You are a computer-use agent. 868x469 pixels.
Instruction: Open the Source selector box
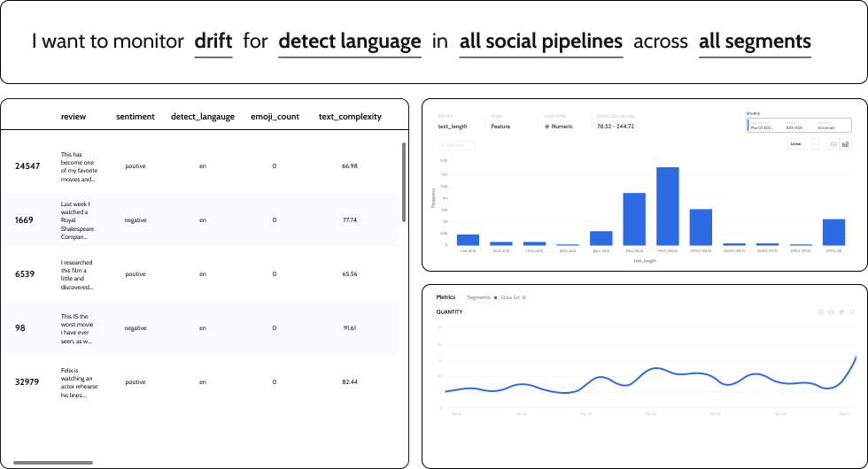(799, 125)
